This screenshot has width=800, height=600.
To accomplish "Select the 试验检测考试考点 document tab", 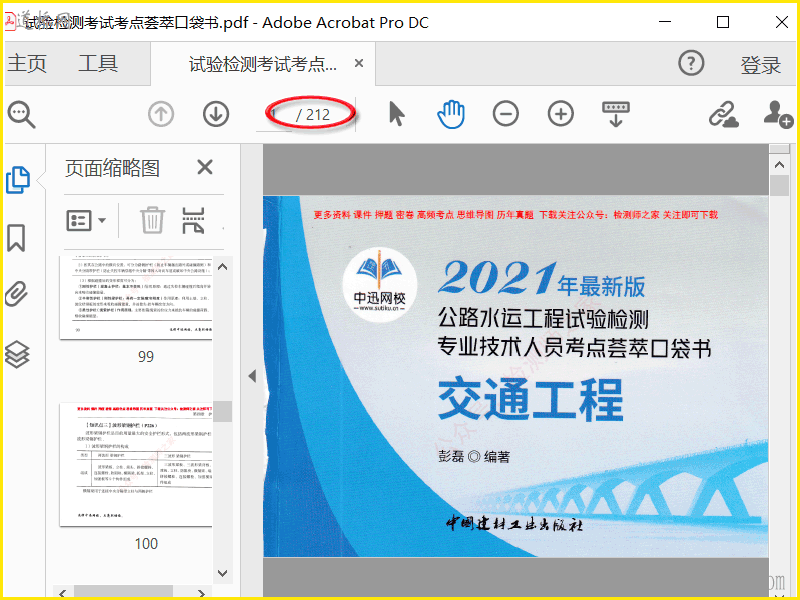I will click(262, 64).
